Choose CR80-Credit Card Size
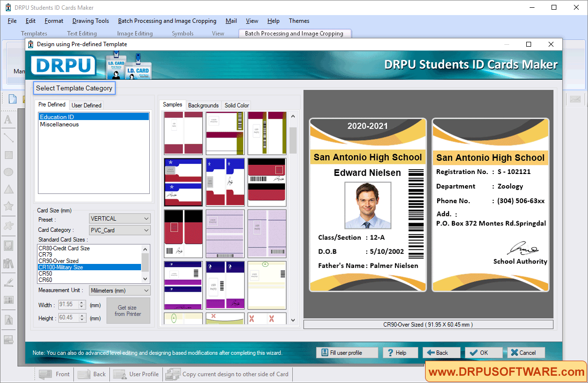The height and width of the screenshot is (383, 588). click(89, 248)
